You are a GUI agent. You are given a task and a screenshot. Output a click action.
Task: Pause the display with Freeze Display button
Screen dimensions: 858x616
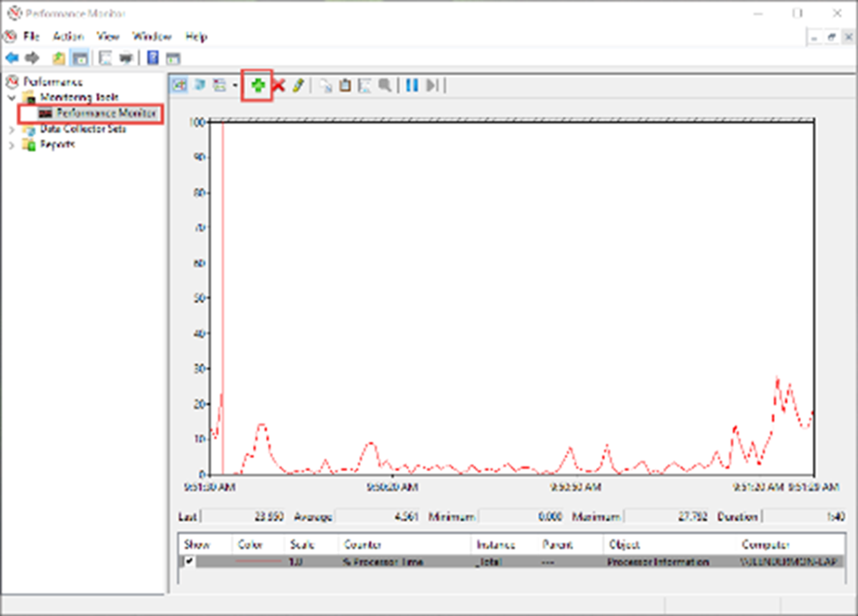[412, 85]
